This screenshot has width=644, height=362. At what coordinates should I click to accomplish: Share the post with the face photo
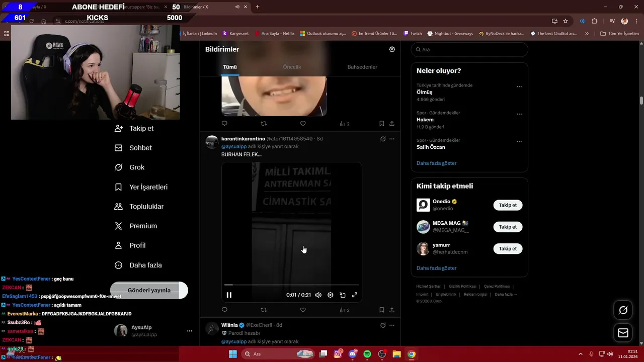[392, 124]
